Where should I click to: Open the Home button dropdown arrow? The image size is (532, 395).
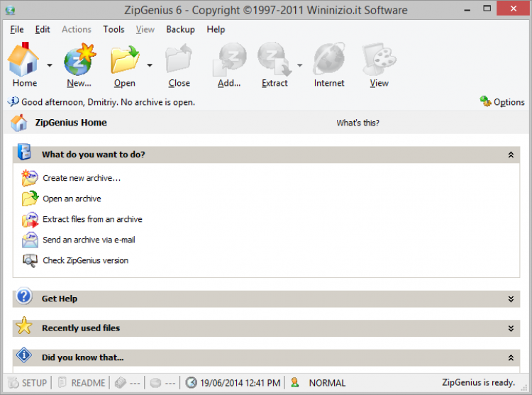(x=50, y=65)
